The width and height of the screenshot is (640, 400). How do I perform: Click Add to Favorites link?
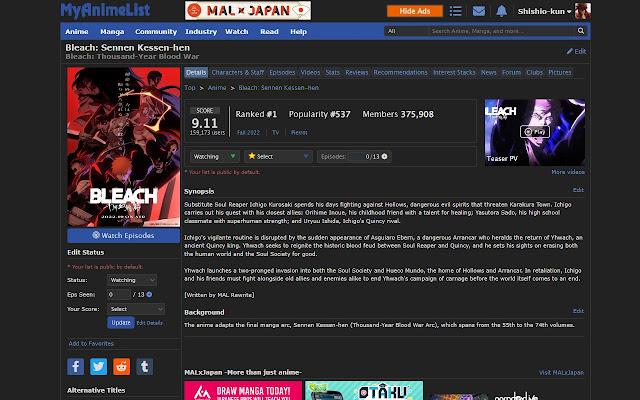[x=91, y=344]
